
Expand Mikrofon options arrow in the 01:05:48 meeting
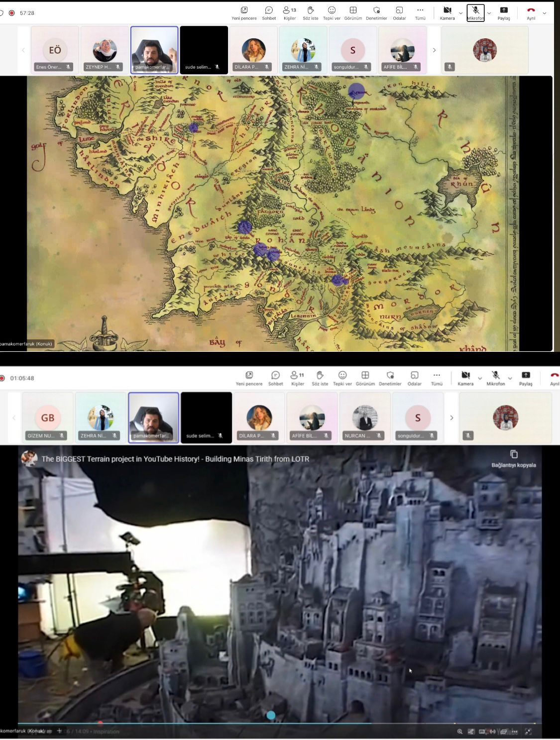pyautogui.click(x=510, y=379)
